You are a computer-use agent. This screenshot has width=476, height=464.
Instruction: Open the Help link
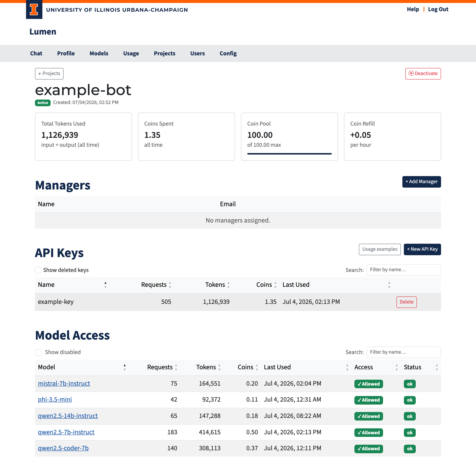point(413,9)
